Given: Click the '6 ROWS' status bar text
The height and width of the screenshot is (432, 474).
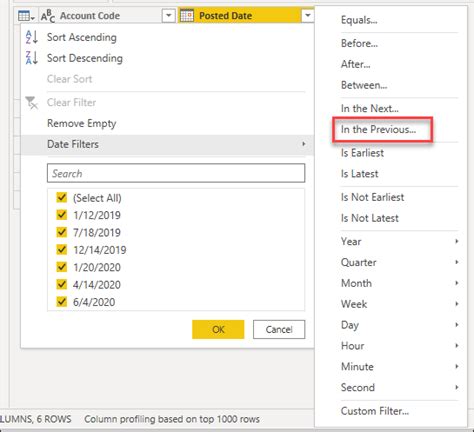Looking at the screenshot, I should 54,419.
